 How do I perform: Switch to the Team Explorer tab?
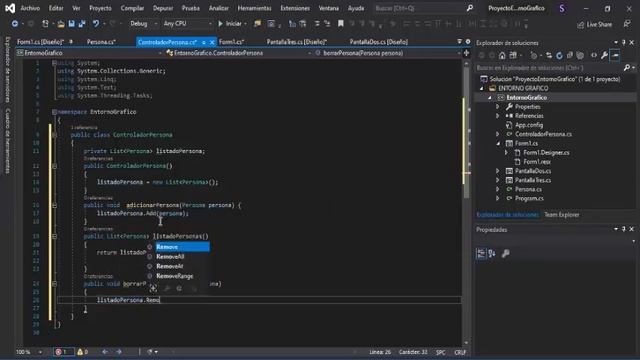[x=562, y=215]
